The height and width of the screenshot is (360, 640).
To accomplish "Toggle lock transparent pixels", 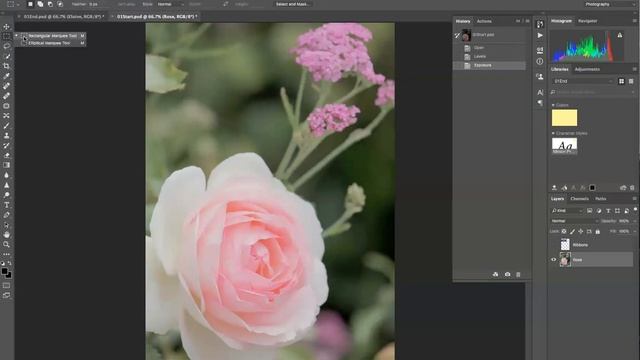I will click(x=564, y=231).
